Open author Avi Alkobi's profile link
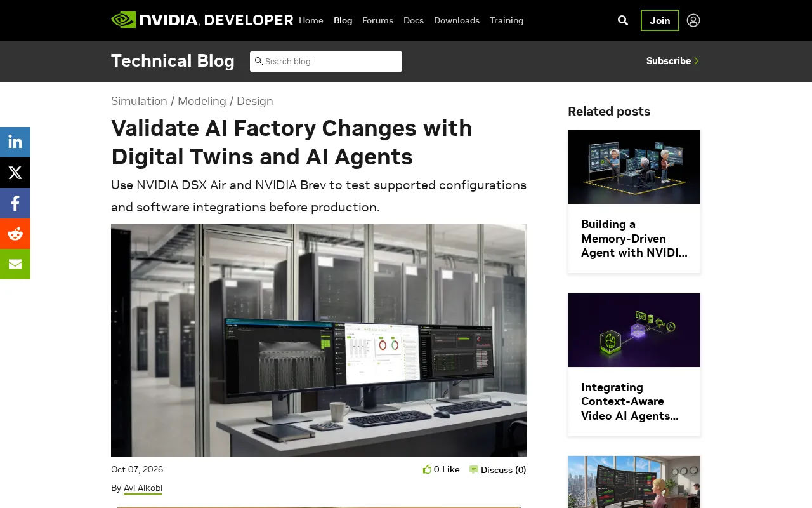812x508 pixels. pyautogui.click(x=143, y=488)
